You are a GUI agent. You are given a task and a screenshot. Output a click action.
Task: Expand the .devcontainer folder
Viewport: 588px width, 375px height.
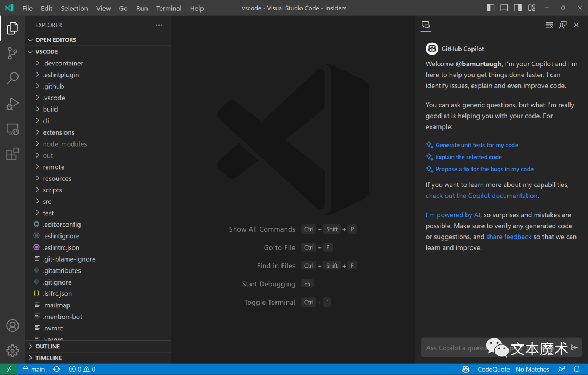98,63
